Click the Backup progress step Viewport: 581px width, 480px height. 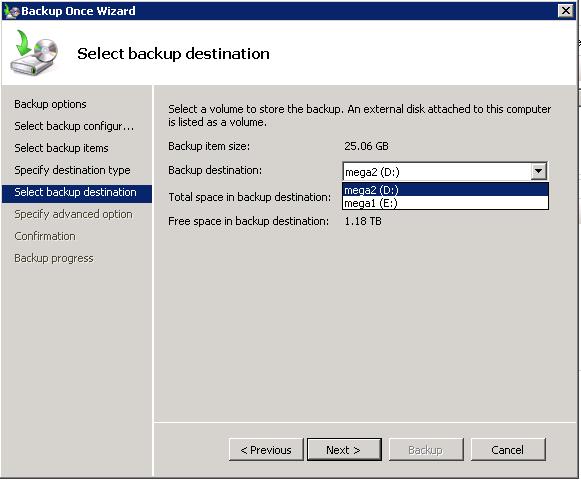tap(54, 258)
